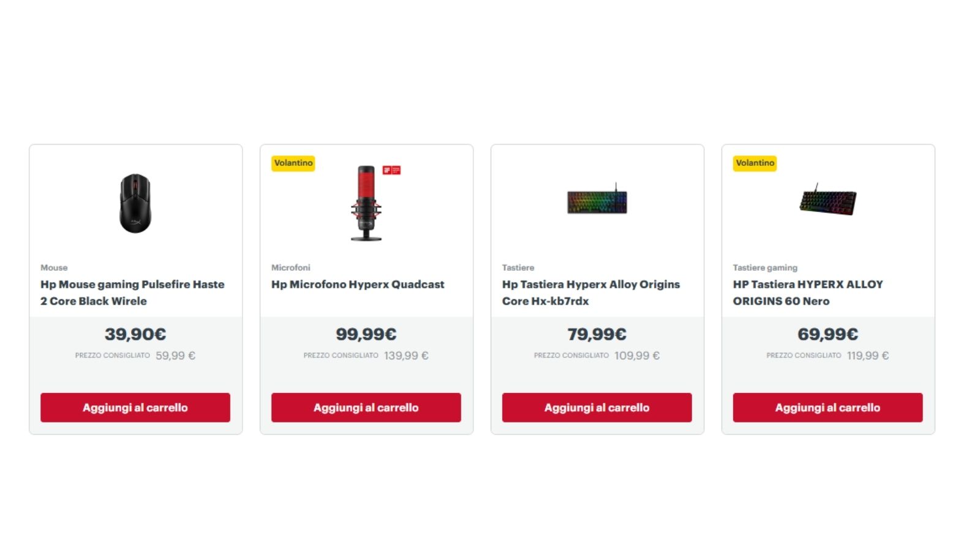Add the Pulsefire Haste mouse to cart
This screenshot has height=551, width=980.
135,408
